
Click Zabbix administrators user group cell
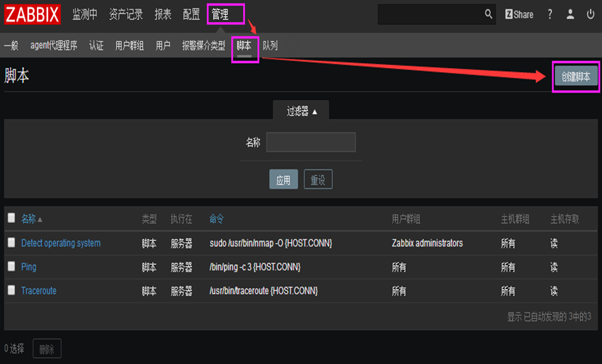tap(427, 243)
